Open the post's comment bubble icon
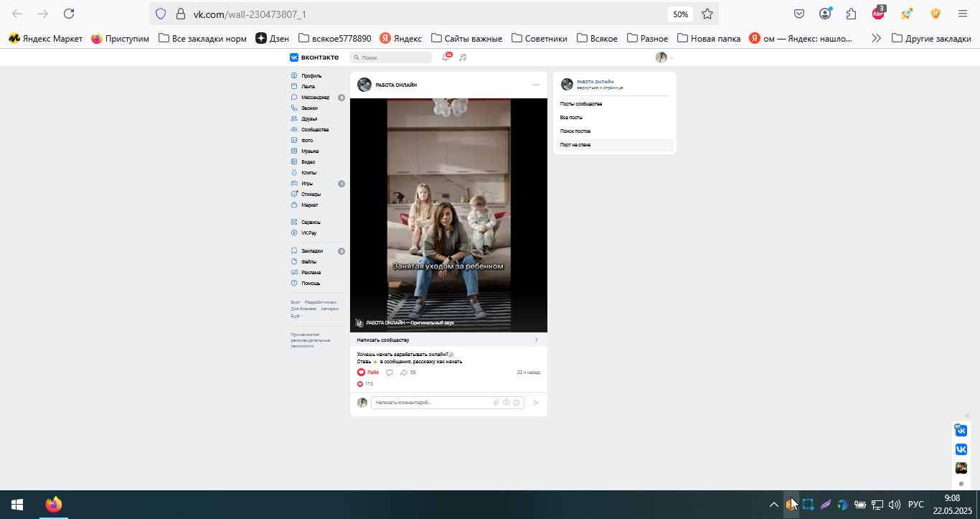Screen dimensions: 980x519 pyautogui.click(x=390, y=373)
